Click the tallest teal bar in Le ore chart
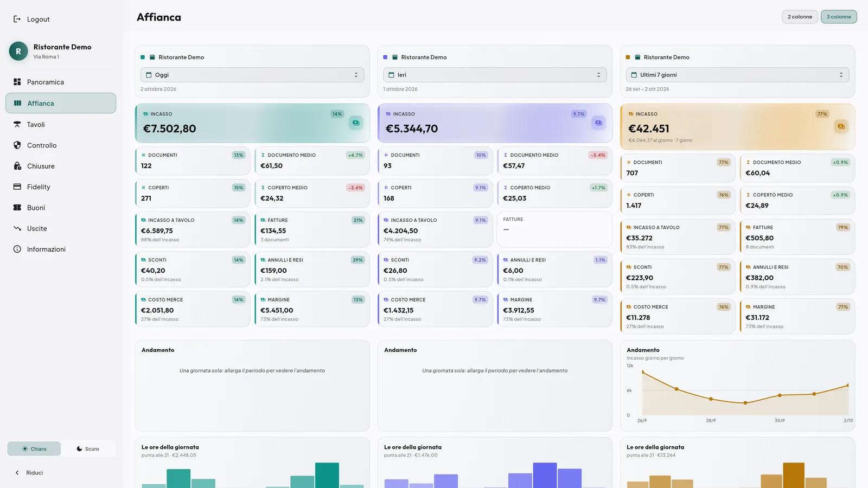Viewport: 868px width, 488px height. click(x=327, y=475)
